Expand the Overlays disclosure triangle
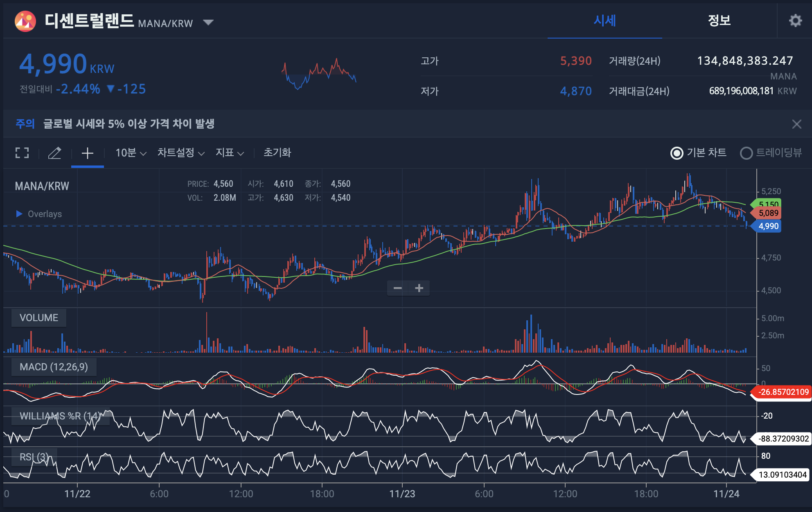 19,214
